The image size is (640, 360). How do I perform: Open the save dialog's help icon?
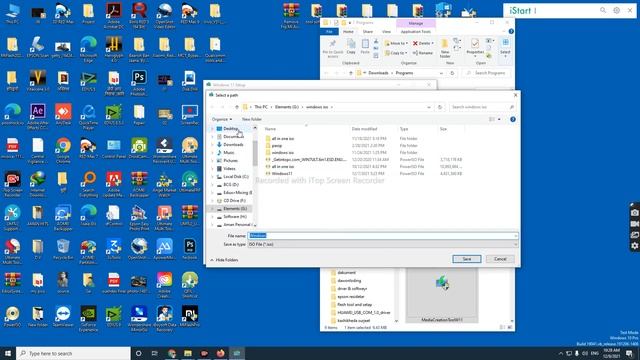(513, 119)
